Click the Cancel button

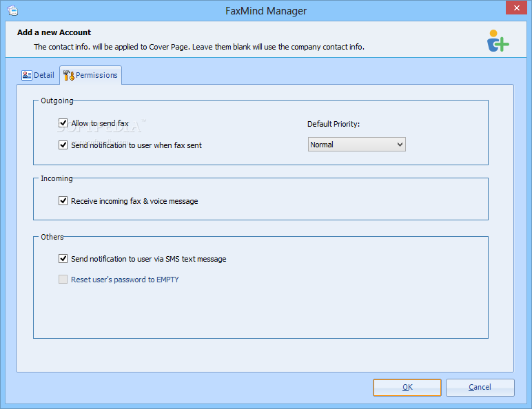pos(480,387)
